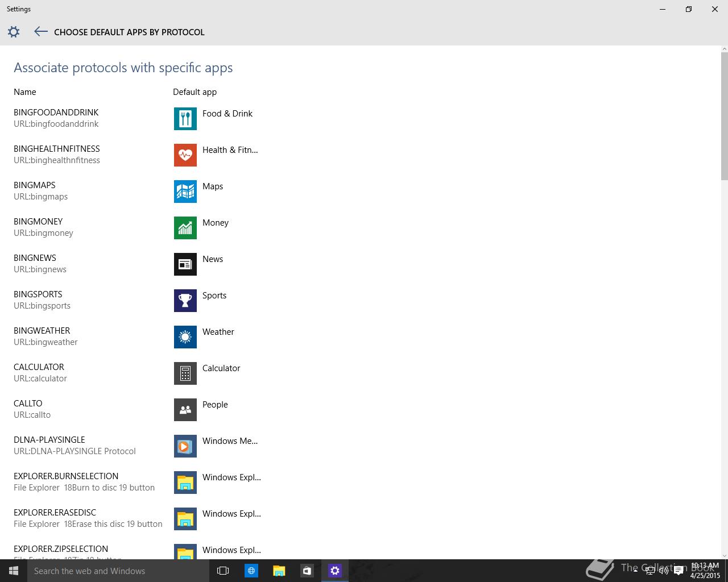The image size is (728, 582).
Task: Open the taskbar clock and date
Action: 705,571
